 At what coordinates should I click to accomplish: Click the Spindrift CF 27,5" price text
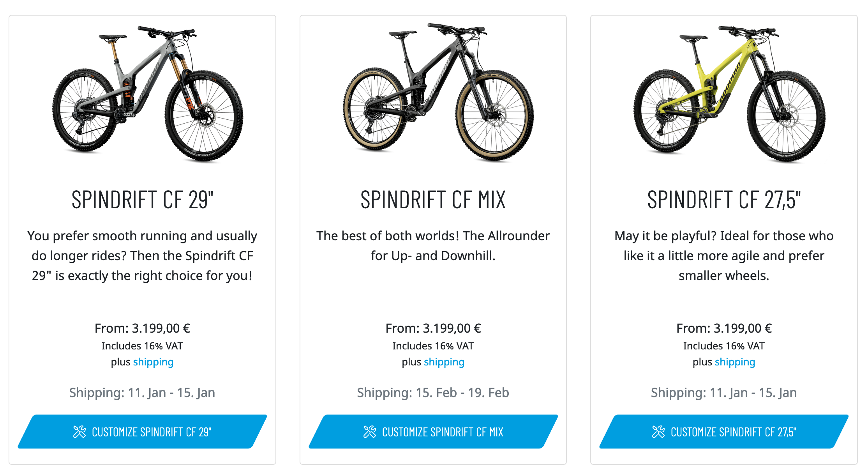724,328
